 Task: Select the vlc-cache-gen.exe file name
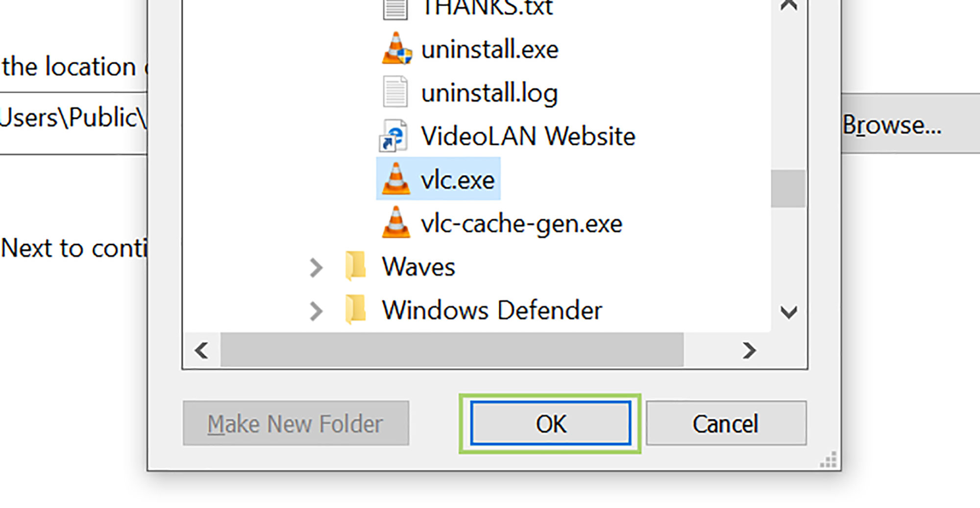click(521, 224)
